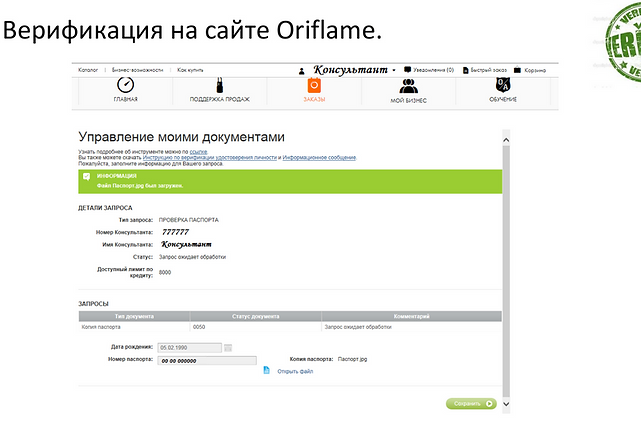
Task: Click the Открыть файл link
Action: [x=295, y=371]
